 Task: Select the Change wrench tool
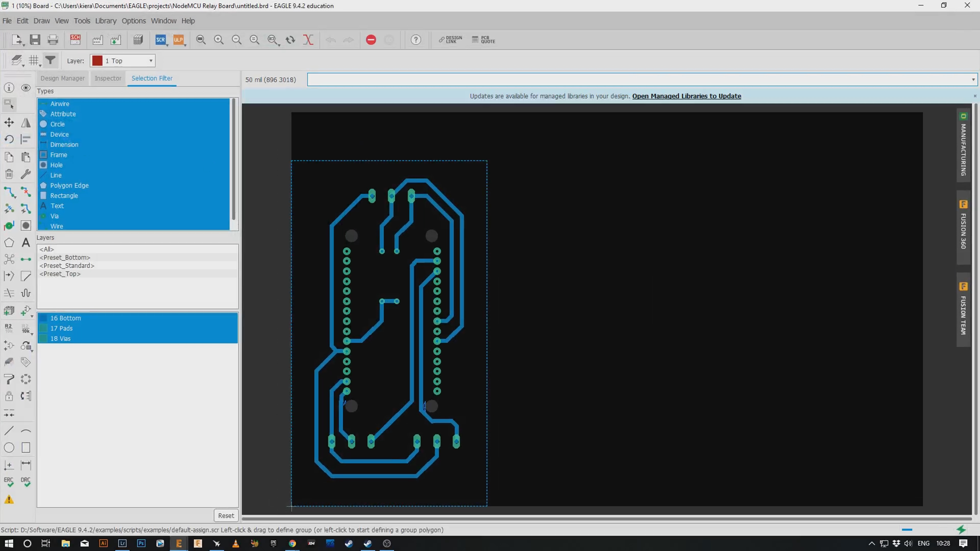26,174
